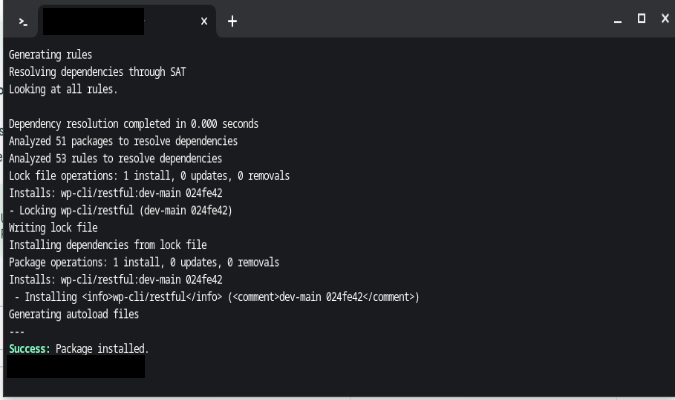Screen dimensions: 675x400
Task: Click 'Analyzed 51 packages' output line
Action: pyautogui.click(x=123, y=141)
